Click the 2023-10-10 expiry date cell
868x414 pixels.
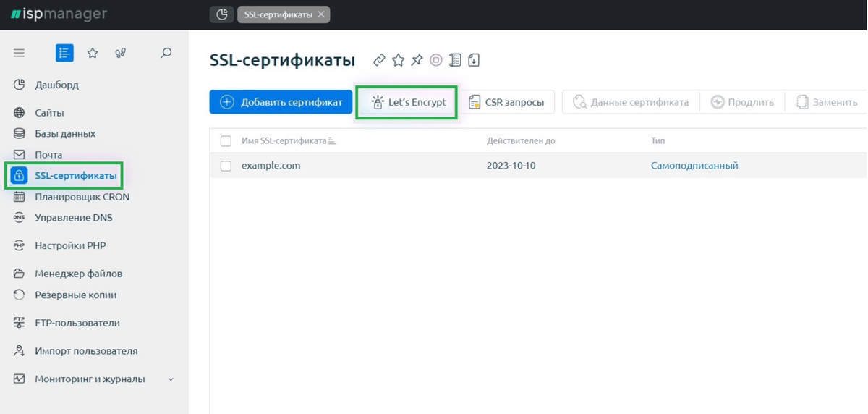pos(511,166)
